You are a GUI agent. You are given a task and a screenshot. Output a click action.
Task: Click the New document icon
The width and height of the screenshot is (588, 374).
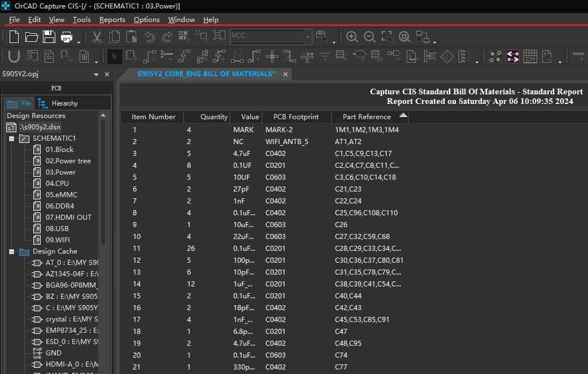pyautogui.click(x=14, y=37)
